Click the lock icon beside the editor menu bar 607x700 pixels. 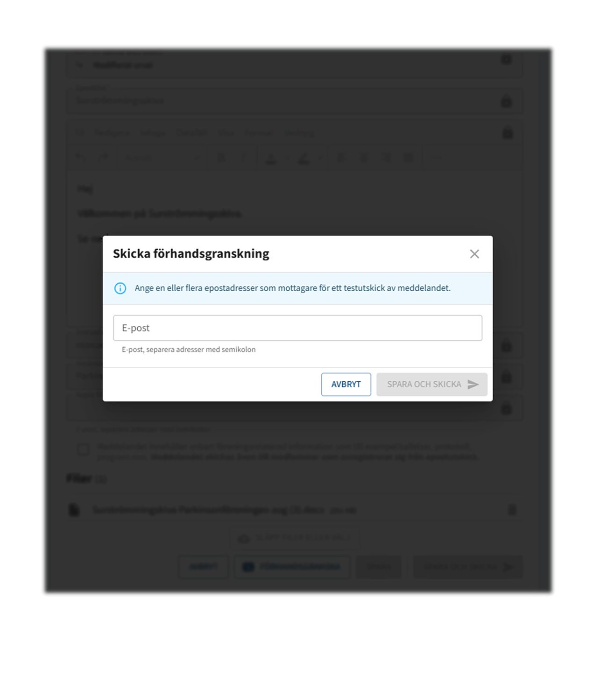click(x=507, y=133)
